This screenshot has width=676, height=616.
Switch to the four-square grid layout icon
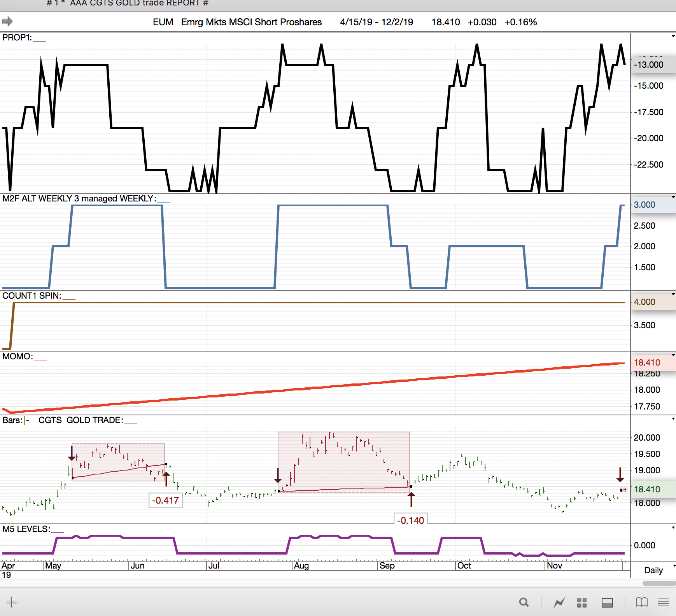click(x=582, y=602)
